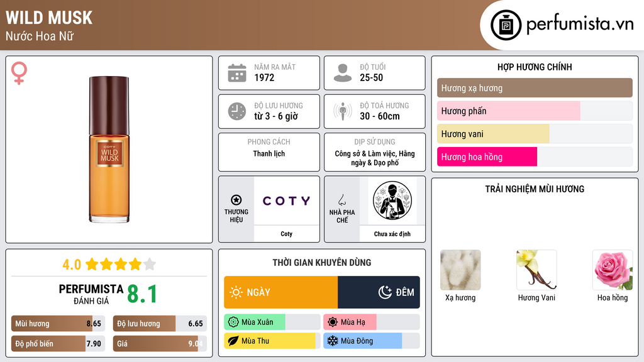Screen dimensions: 644x362
Task: Click the snowflake icon beside Mùa Đông
Action: pyautogui.click(x=333, y=341)
